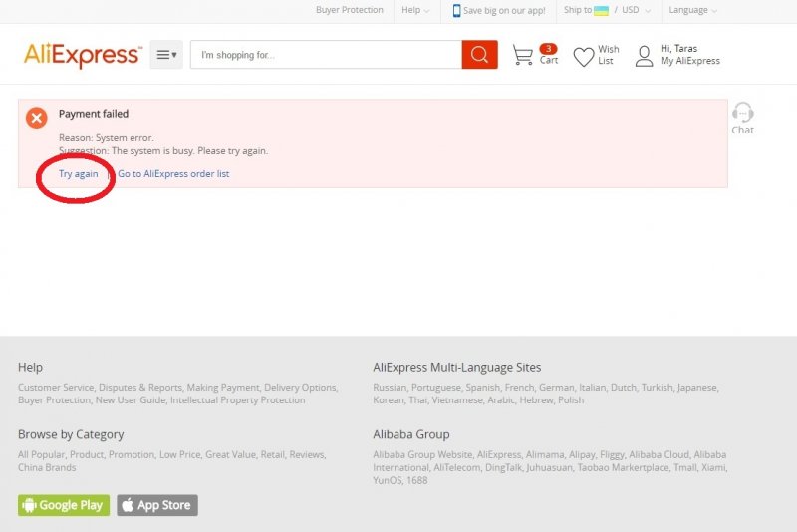Open the Help dropdown in top bar

point(415,11)
